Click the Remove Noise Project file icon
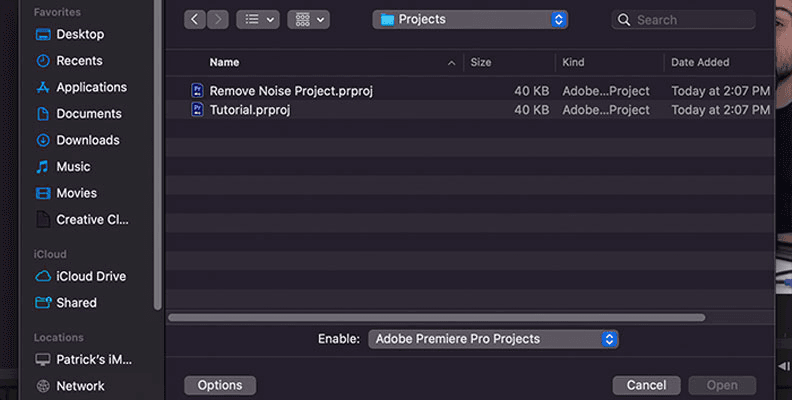The width and height of the screenshot is (792, 400). (197, 91)
